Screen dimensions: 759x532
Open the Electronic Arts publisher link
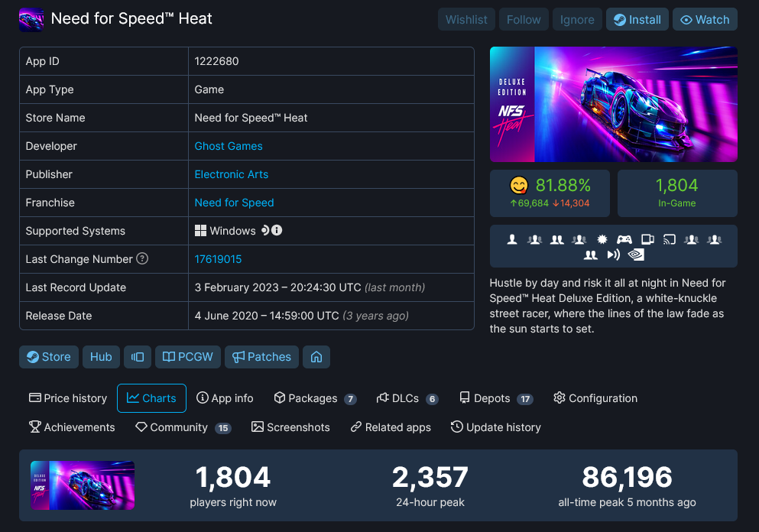tap(232, 174)
